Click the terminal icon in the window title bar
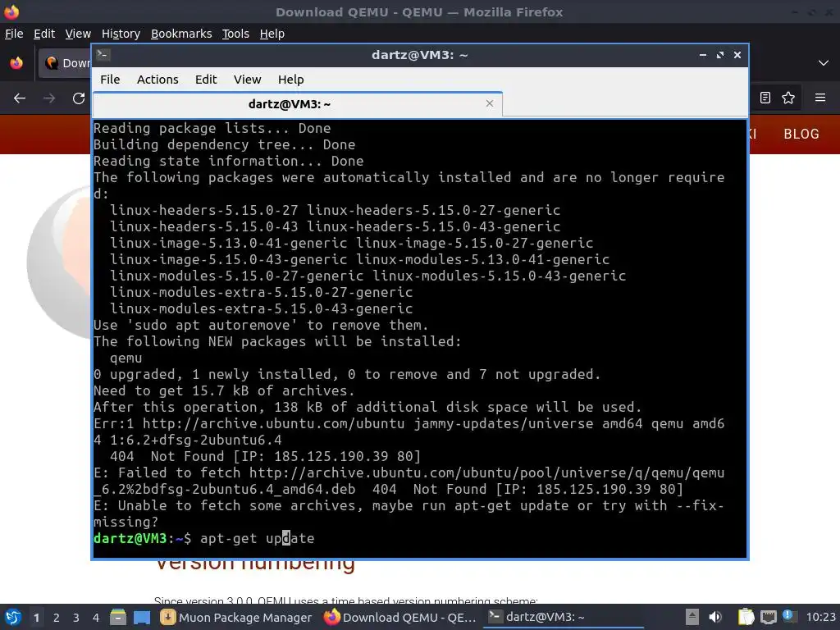 tap(103, 55)
